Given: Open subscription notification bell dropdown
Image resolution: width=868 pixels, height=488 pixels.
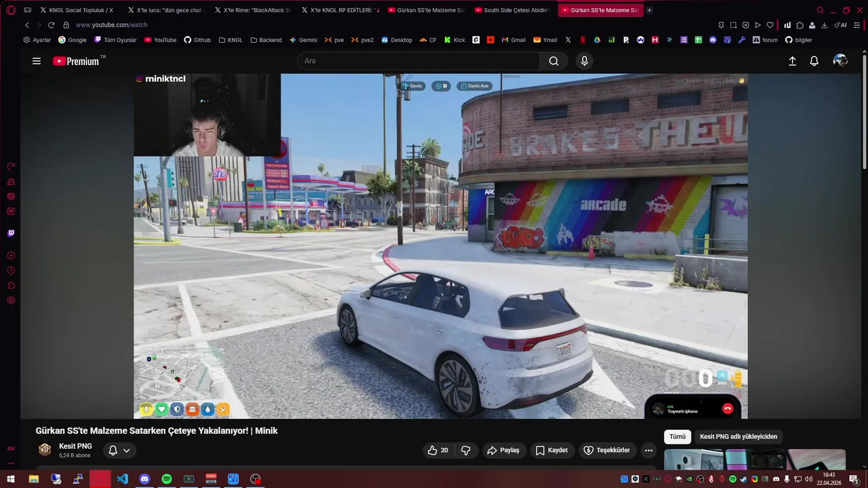Looking at the screenshot, I should [119, 450].
